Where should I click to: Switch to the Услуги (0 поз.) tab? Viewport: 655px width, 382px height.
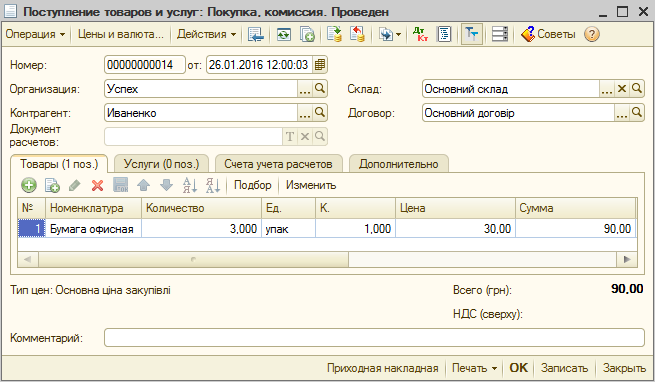coord(161,164)
